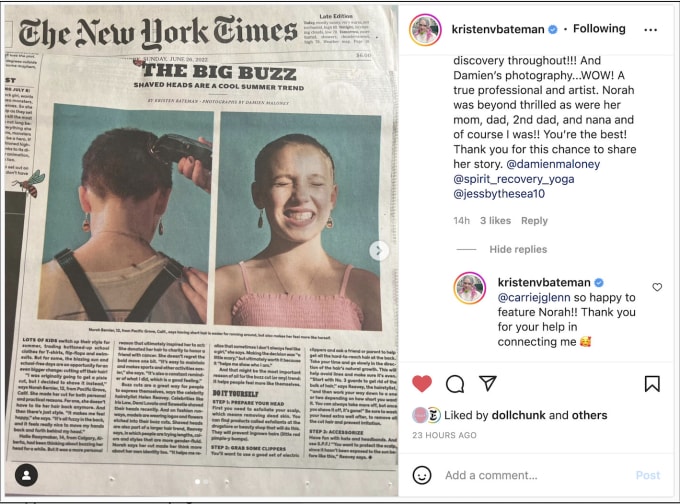The width and height of the screenshot is (680, 504).
Task: Click the verified badge beside header username
Action: point(553,29)
